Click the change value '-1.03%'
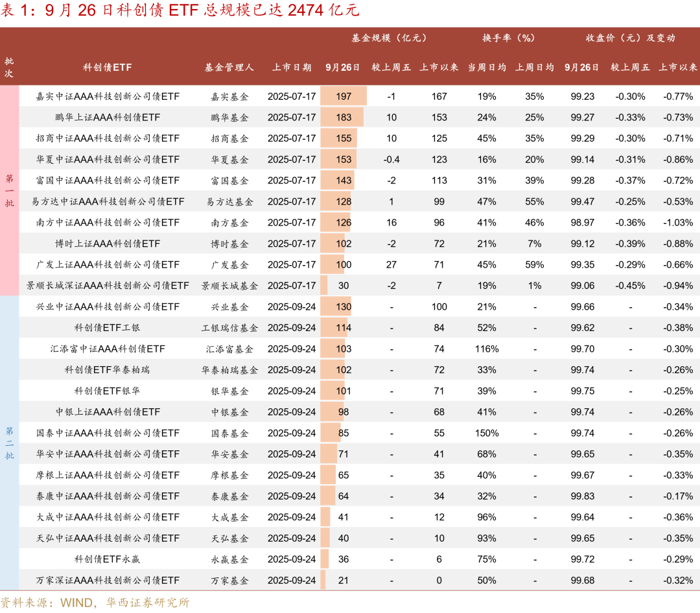700x613 pixels. [678, 222]
